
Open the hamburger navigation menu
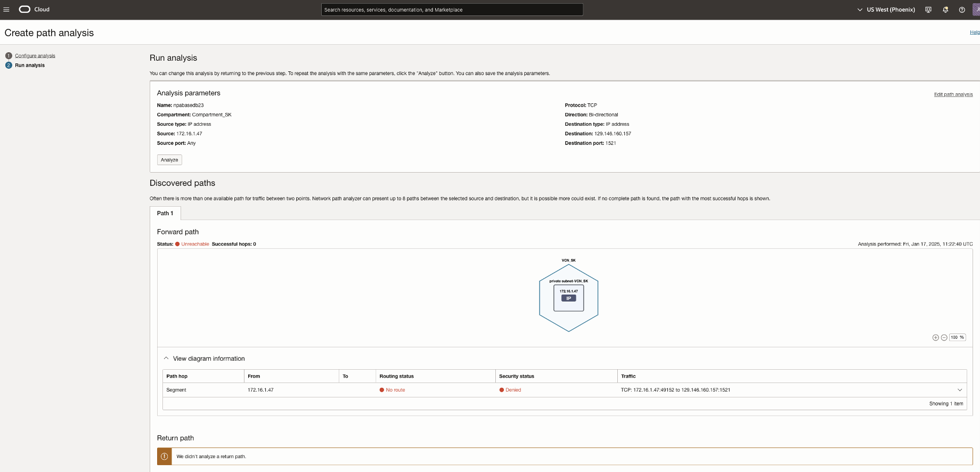(6, 10)
